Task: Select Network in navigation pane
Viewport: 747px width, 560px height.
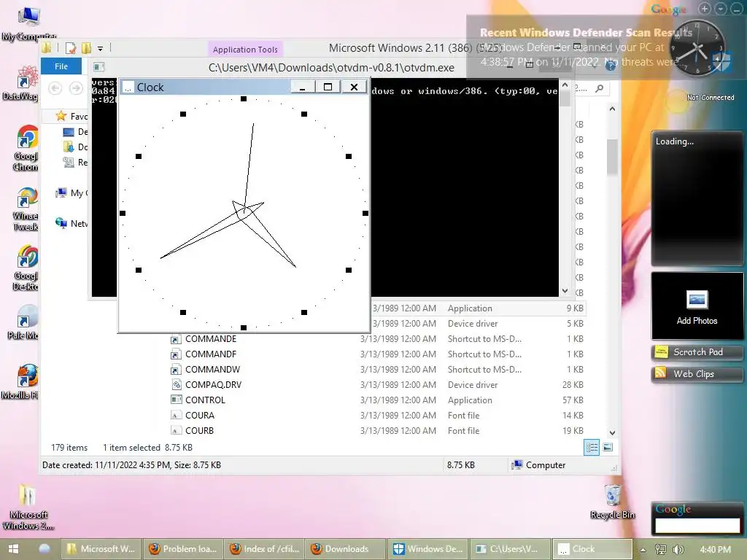Action: [71, 223]
